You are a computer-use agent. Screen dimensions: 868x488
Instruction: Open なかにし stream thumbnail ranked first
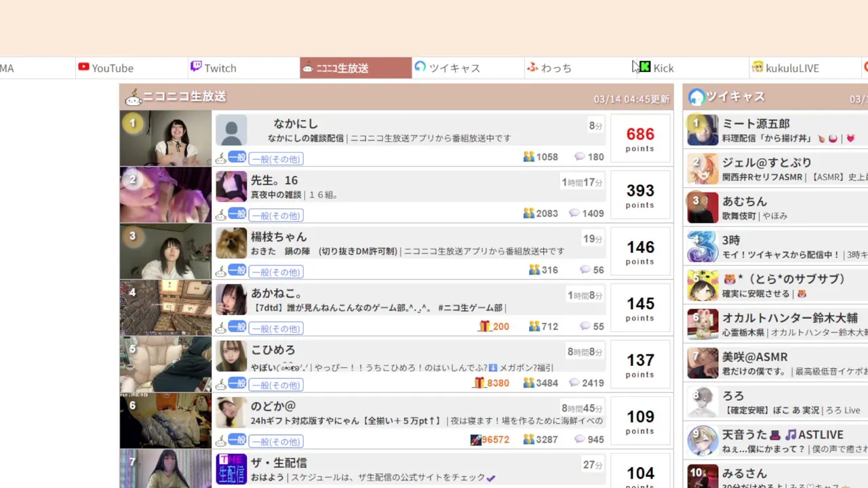pos(165,138)
